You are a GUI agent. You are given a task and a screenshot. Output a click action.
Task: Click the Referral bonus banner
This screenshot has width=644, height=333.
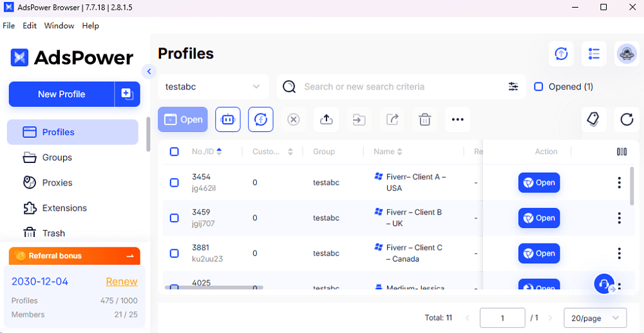pyautogui.click(x=74, y=256)
